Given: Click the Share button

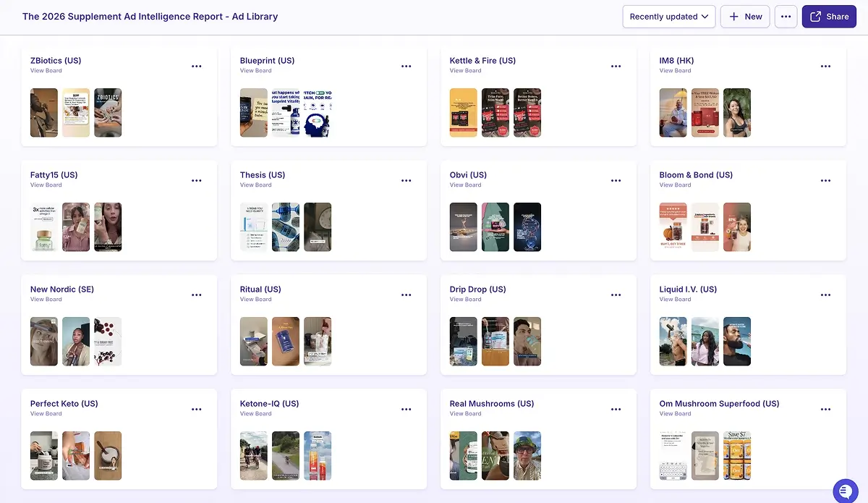Looking at the screenshot, I should pos(829,17).
